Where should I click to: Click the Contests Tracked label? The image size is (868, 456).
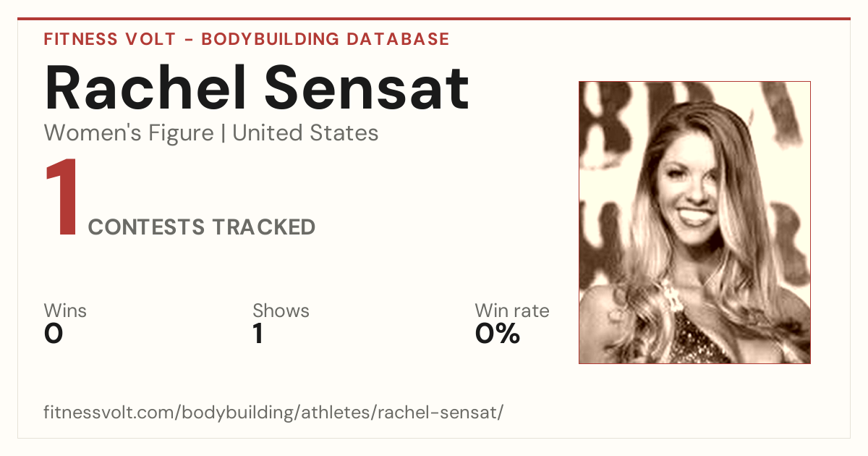click(x=201, y=227)
